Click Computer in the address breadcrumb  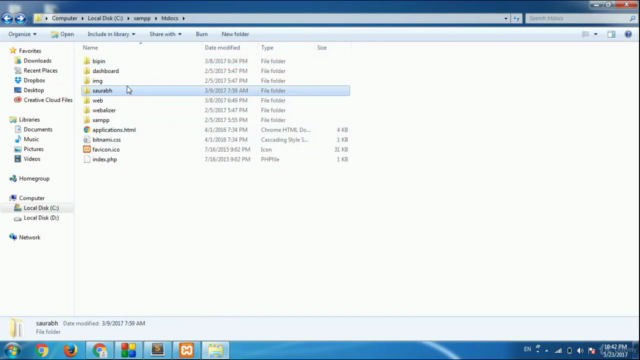[x=64, y=18]
